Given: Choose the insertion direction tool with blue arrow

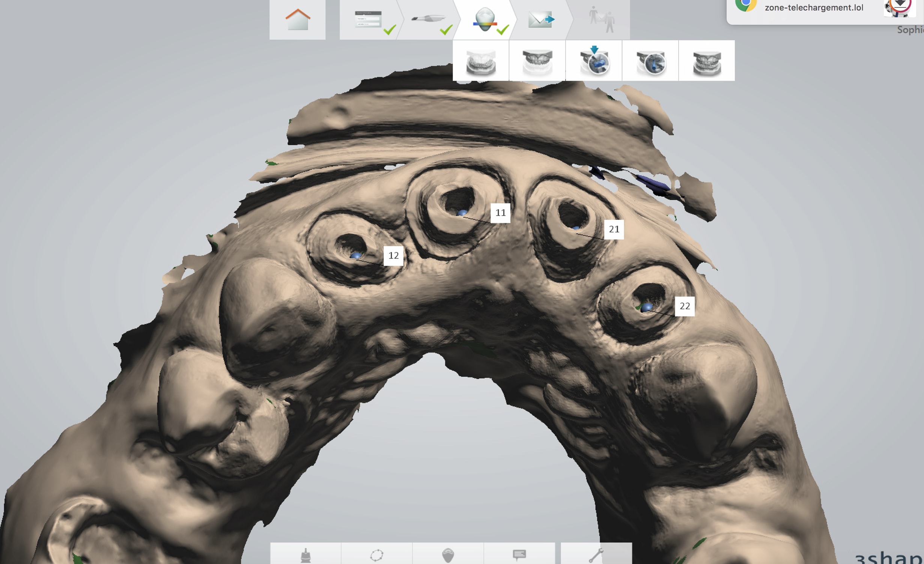Looking at the screenshot, I should (x=594, y=61).
